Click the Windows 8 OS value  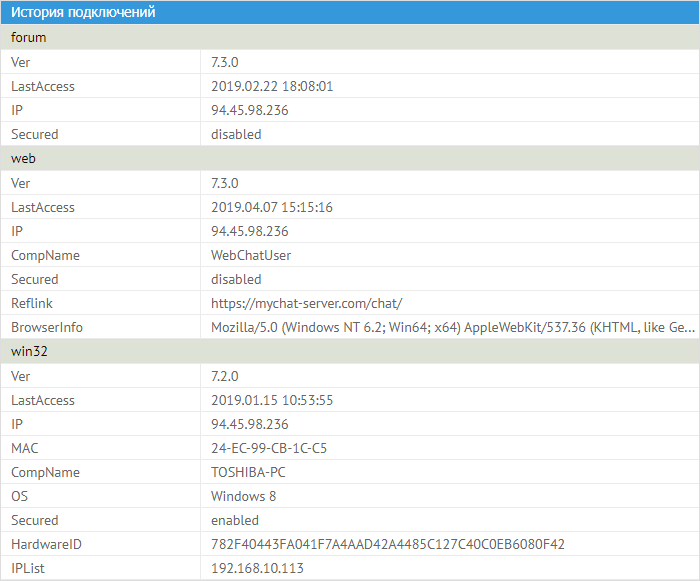[243, 496]
